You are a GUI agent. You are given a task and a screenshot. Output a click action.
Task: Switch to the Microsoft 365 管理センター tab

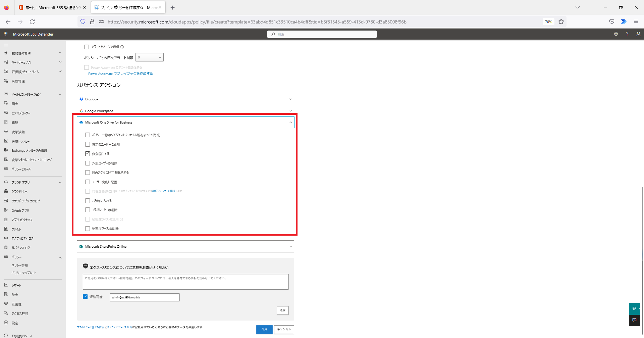coord(53,7)
